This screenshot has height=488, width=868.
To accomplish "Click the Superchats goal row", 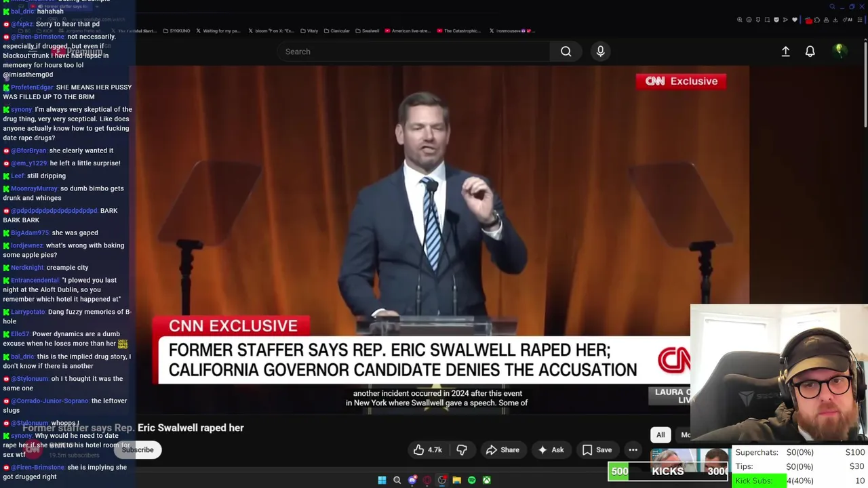I will tap(800, 452).
